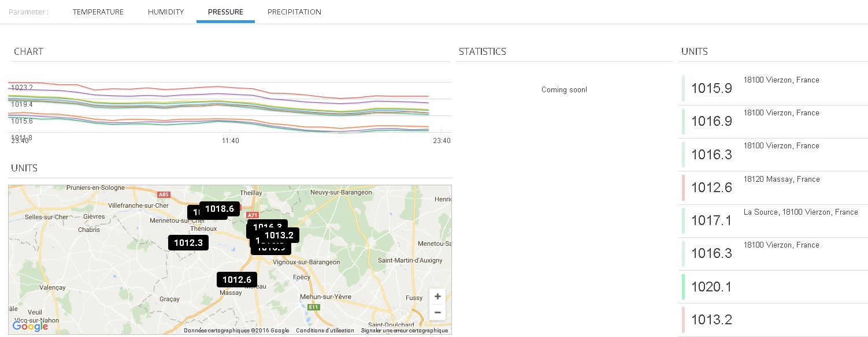Viewport: 868px width, 337px height.
Task: Select the Precipitation tab
Action: [x=294, y=12]
